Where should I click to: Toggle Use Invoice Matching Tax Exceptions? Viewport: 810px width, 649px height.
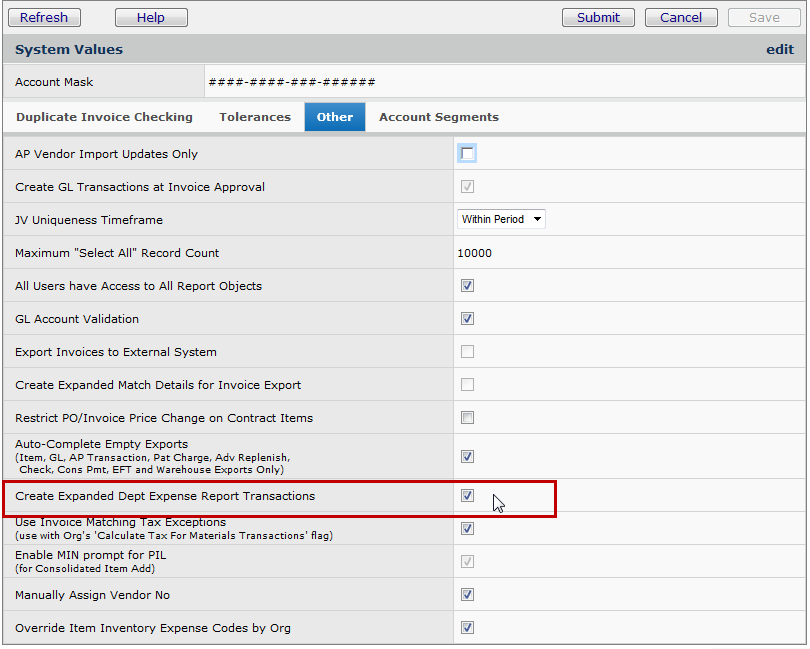(x=467, y=528)
